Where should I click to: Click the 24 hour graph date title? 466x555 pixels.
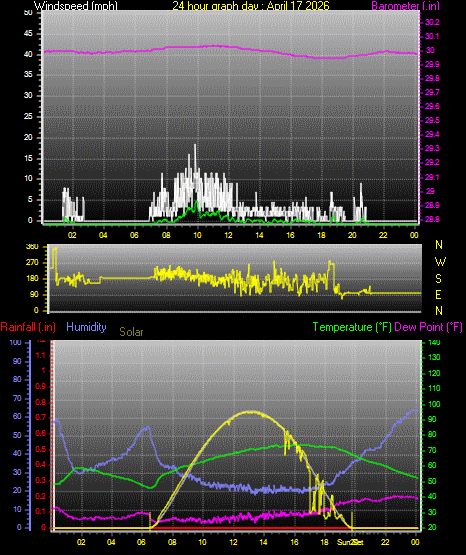251,5
